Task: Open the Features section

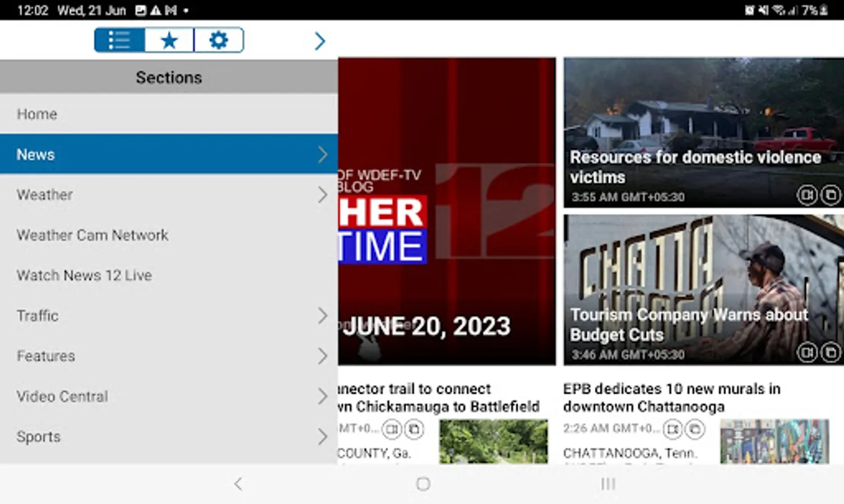Action: (x=169, y=356)
